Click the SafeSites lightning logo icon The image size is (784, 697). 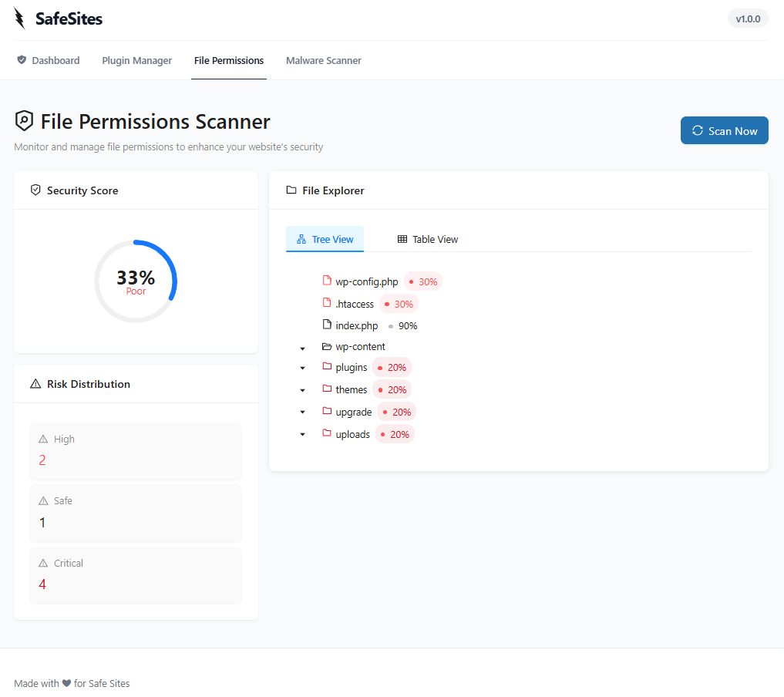pyautogui.click(x=19, y=19)
